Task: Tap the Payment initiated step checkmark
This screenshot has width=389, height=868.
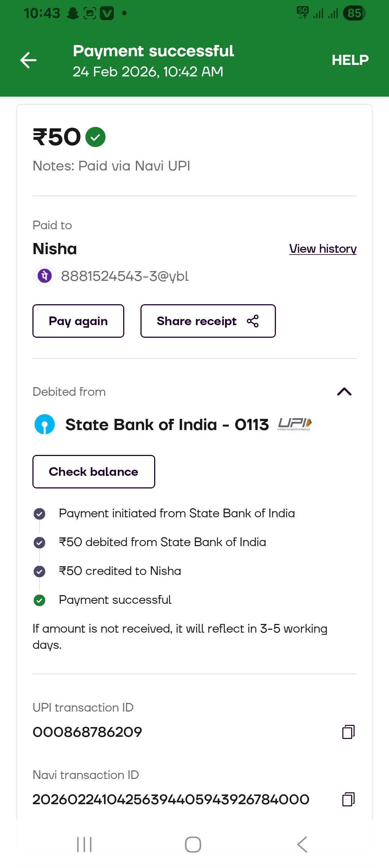Action: [39, 514]
